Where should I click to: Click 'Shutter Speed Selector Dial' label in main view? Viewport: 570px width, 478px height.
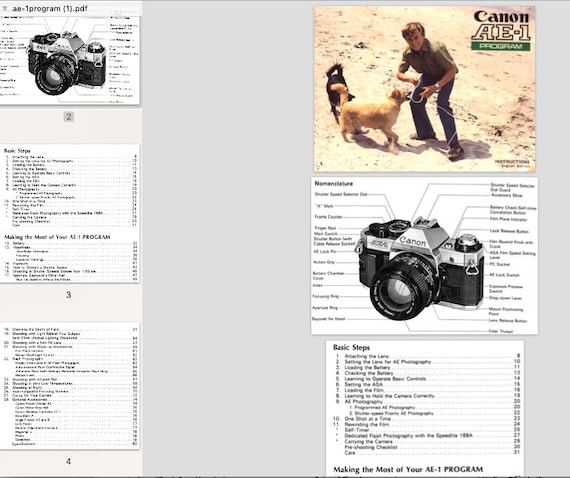click(x=341, y=194)
